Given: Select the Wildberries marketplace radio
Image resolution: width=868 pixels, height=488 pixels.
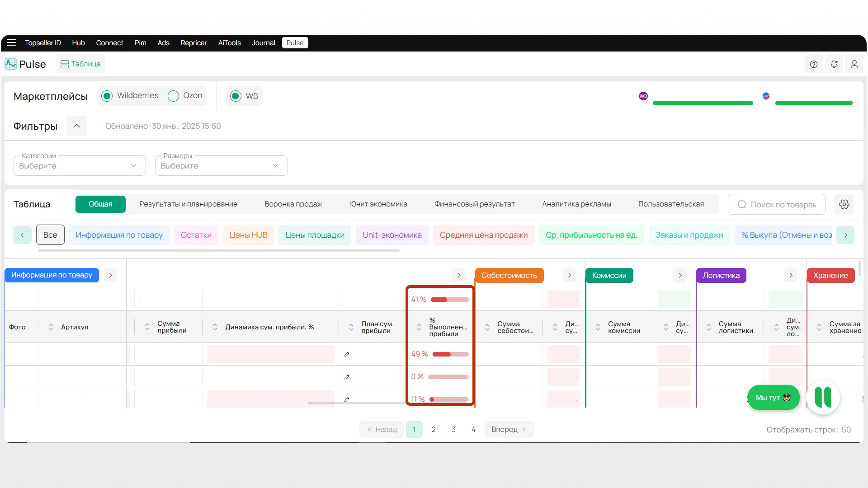Looking at the screenshot, I should [x=107, y=96].
